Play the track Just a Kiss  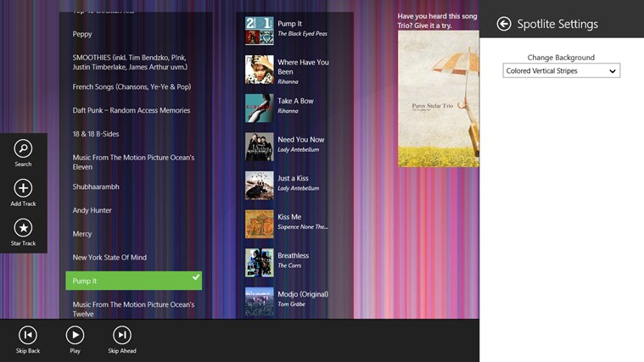293,178
